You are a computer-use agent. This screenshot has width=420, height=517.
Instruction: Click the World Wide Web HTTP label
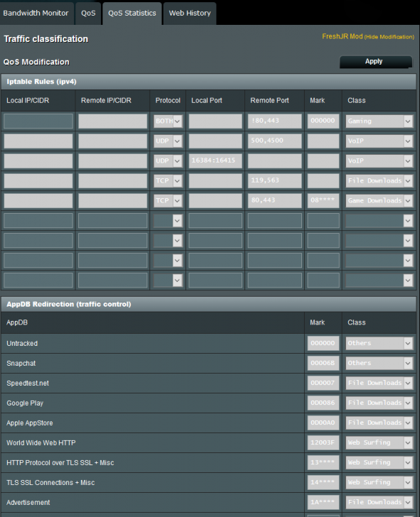point(41,443)
